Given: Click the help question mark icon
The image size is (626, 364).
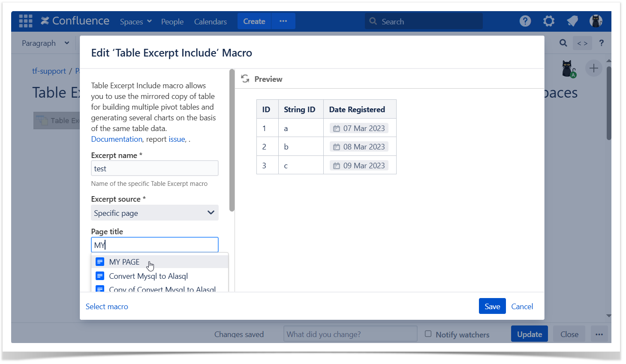Looking at the screenshot, I should [525, 21].
